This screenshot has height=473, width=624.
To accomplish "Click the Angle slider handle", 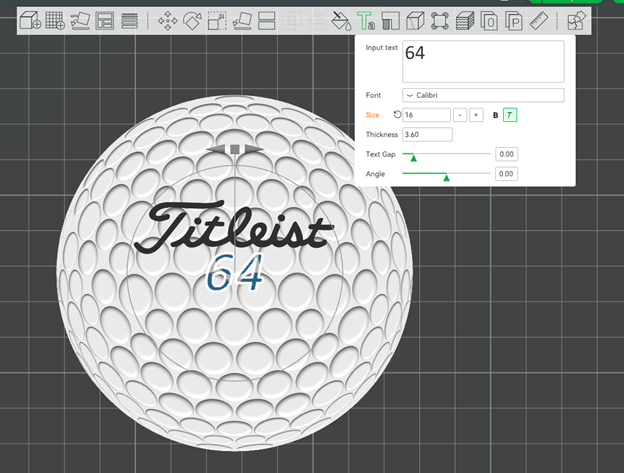I will click(x=447, y=177).
